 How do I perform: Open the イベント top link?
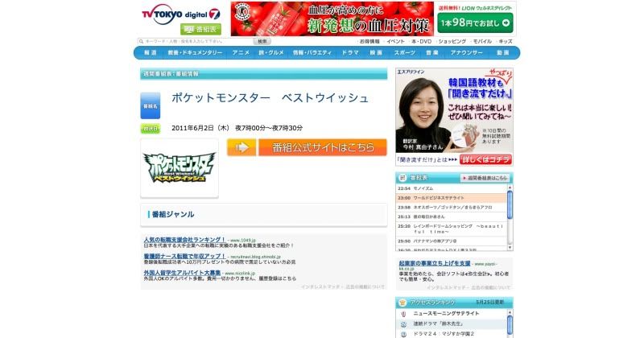(395, 42)
